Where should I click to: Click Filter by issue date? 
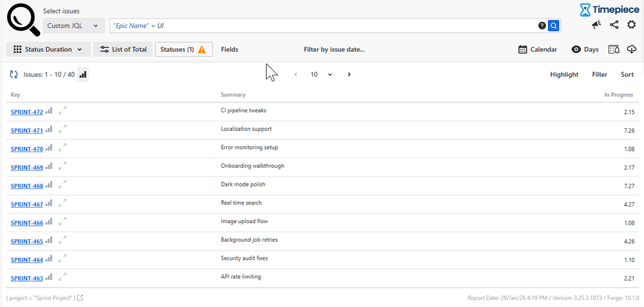click(x=335, y=49)
